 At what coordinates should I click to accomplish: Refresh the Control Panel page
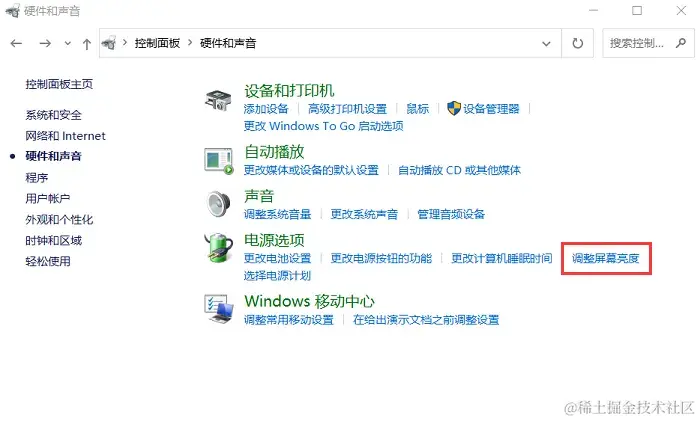(578, 43)
